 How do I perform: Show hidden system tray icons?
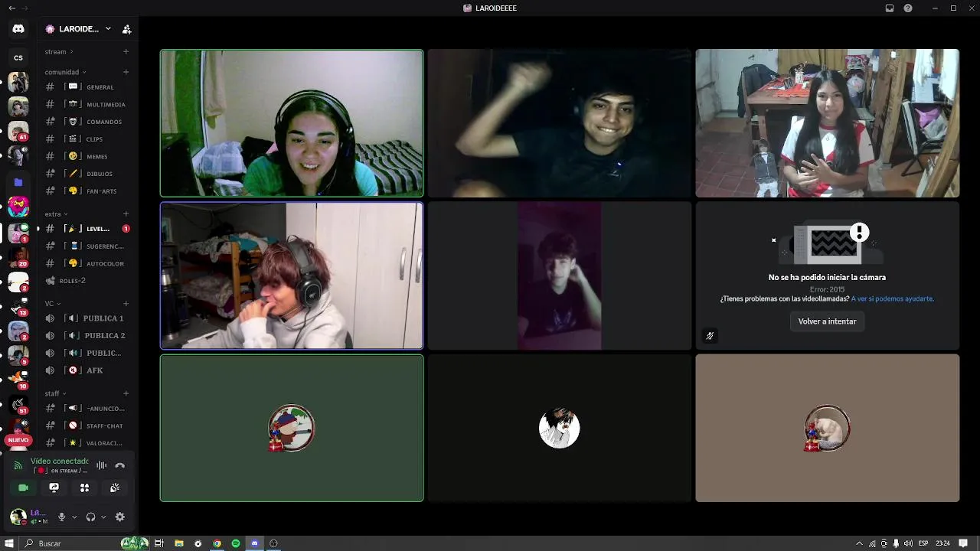pos(859,543)
